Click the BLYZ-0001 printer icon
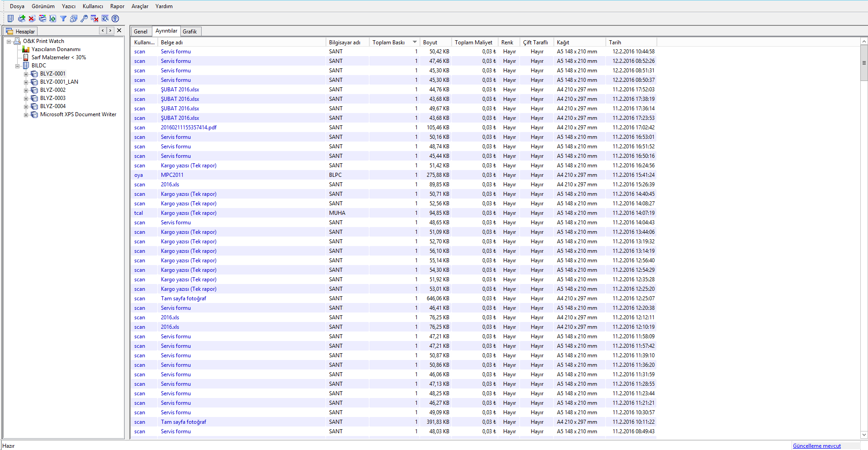868x450 pixels. (34, 74)
